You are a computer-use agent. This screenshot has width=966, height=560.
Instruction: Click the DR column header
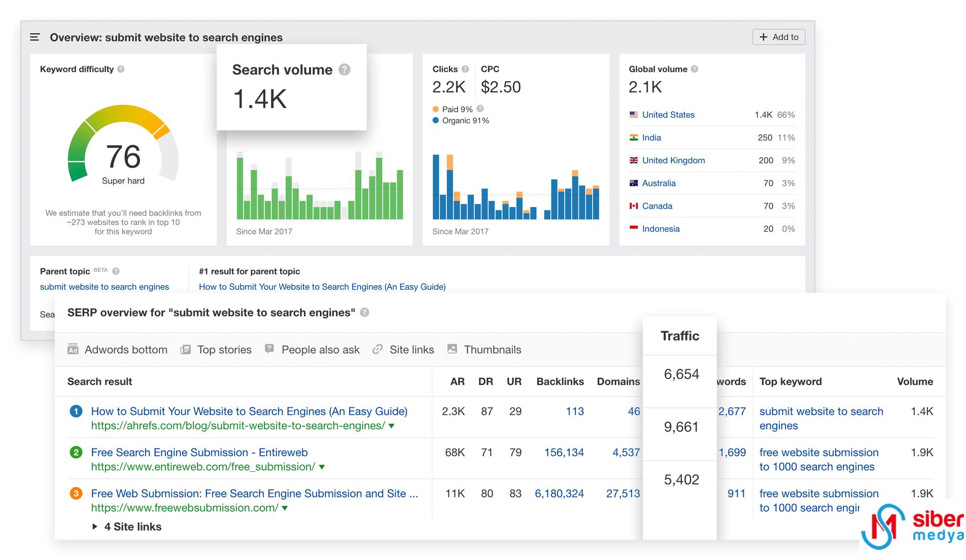point(486,381)
